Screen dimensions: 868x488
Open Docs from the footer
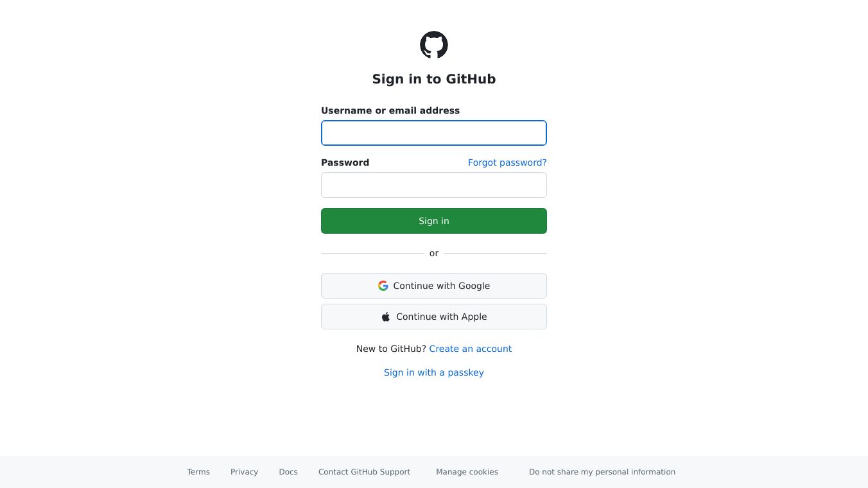(288, 472)
